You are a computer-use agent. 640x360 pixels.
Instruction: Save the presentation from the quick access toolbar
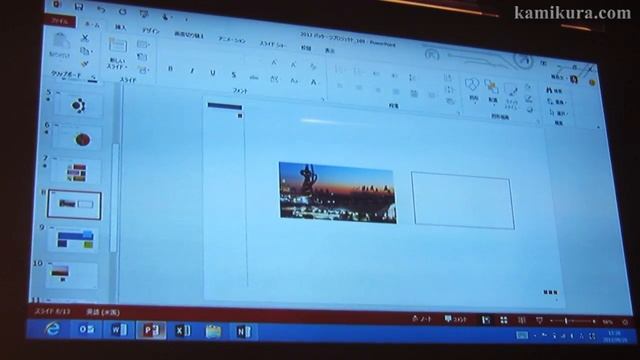pos(79,7)
